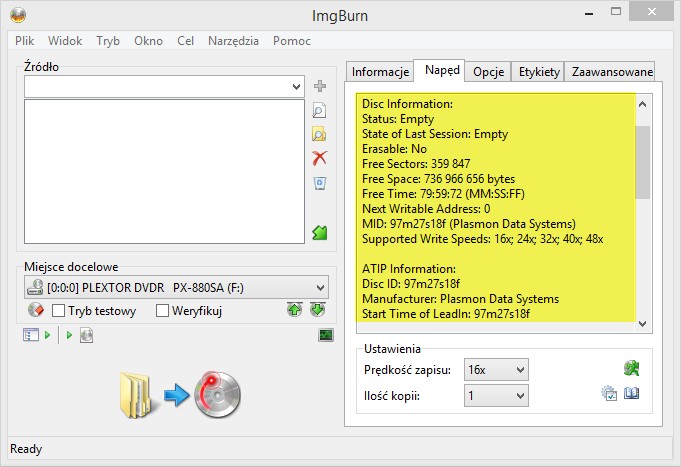
Task: Click the browse for file magnifier icon
Action: point(320,110)
